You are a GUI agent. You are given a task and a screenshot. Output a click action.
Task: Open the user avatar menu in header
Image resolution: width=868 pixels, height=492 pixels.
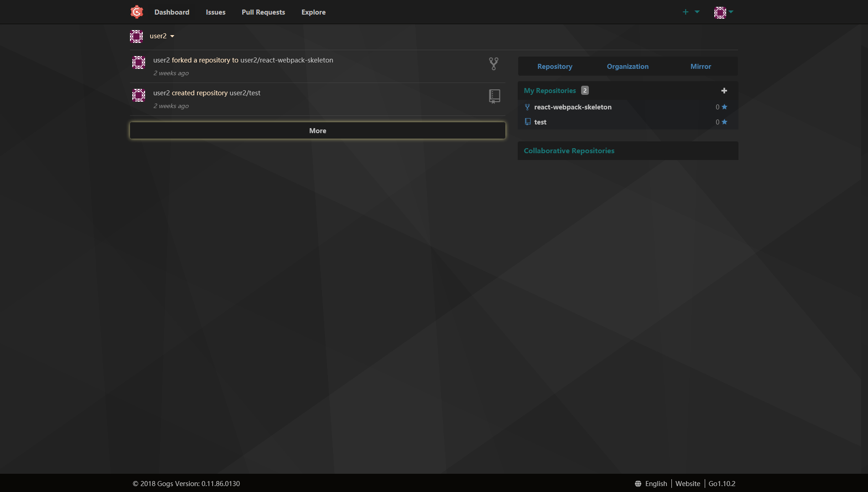point(723,12)
